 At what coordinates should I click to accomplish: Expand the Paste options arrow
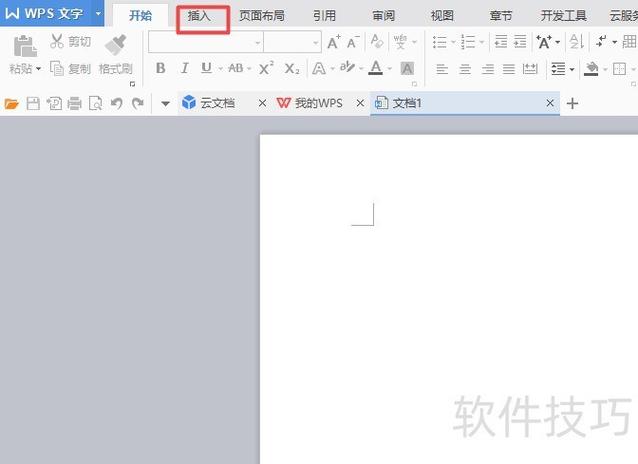pos(38,69)
